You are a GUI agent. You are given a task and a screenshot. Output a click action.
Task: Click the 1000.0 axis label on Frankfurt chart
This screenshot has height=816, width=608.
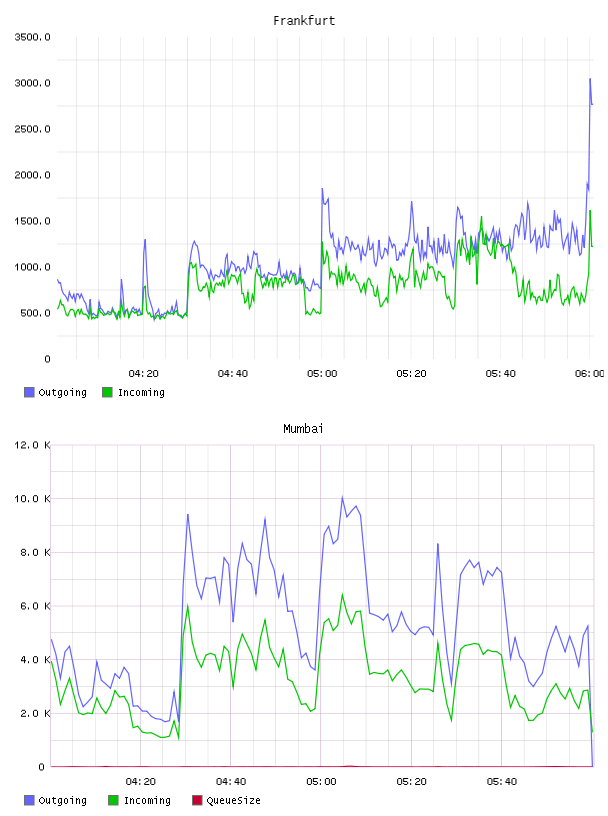32,267
